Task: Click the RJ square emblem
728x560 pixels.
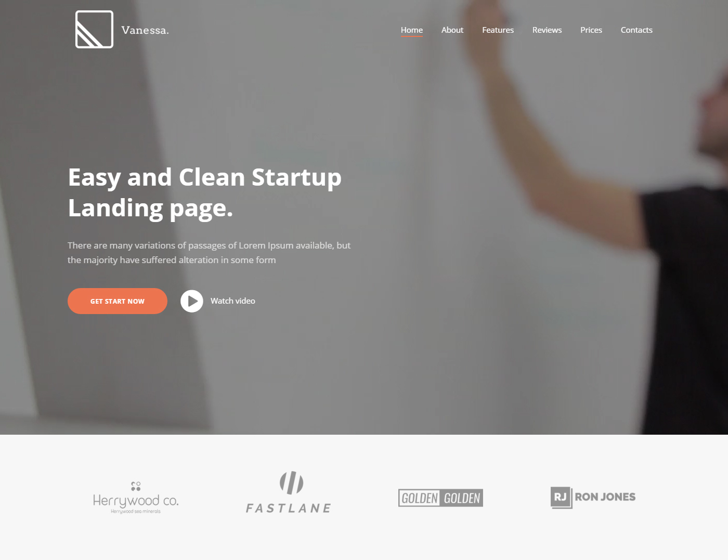Action: [561, 498]
